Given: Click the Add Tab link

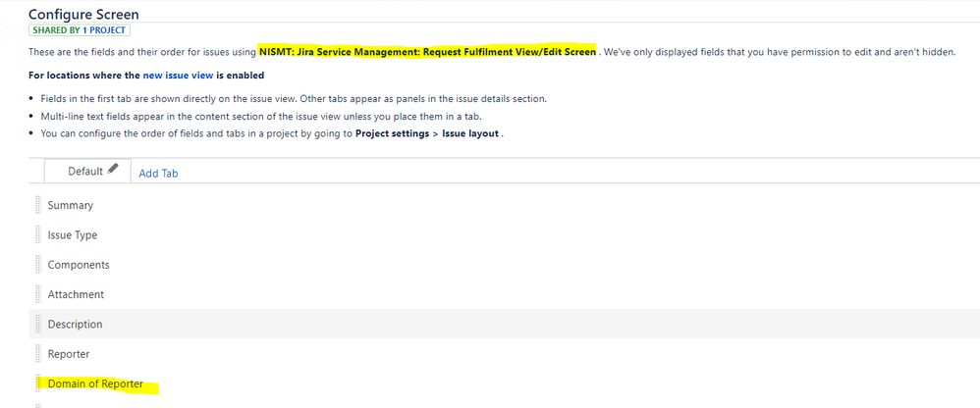Looking at the screenshot, I should point(158,174).
